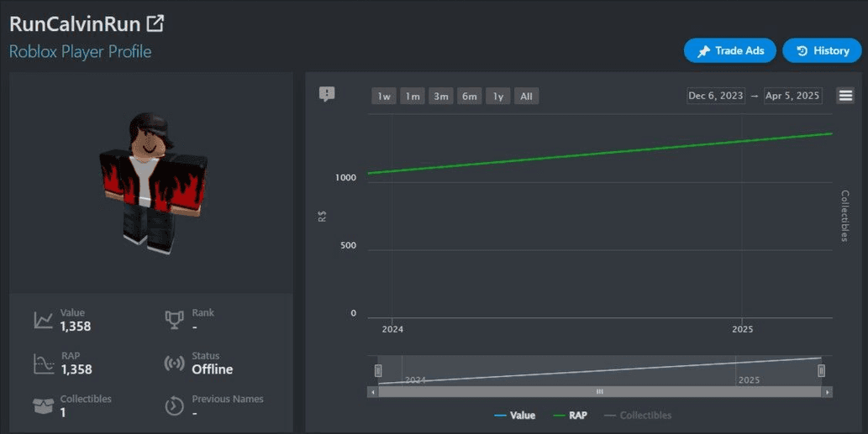Viewport: 868px width, 434px height.
Task: Open the external link icon beside RunCalvinRun
Action: point(155,24)
